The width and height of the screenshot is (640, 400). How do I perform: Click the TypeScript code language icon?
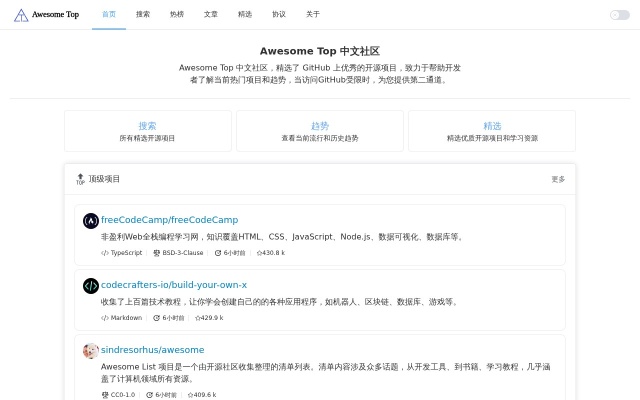click(x=105, y=253)
